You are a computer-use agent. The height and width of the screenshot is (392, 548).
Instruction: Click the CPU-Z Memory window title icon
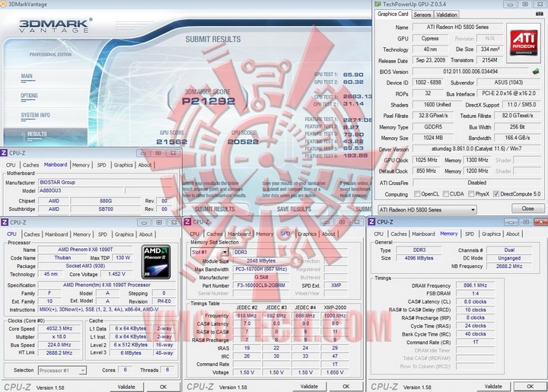pos(372,221)
